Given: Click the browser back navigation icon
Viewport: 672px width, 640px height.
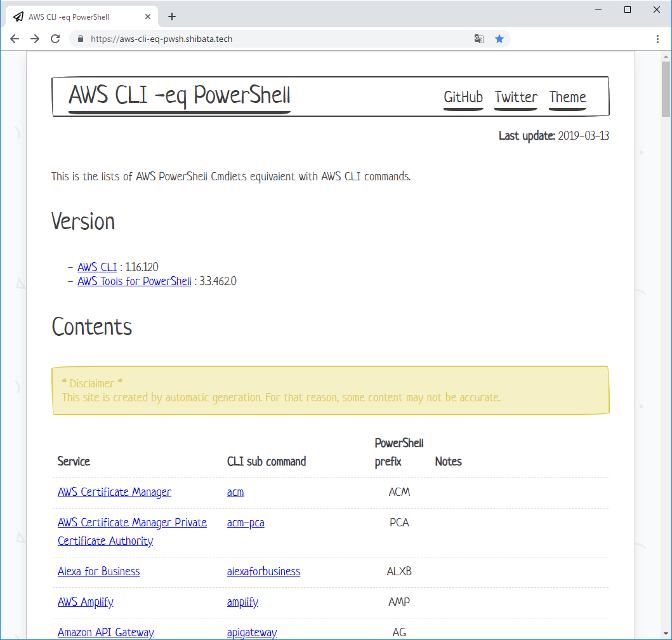Looking at the screenshot, I should pyautogui.click(x=15, y=39).
